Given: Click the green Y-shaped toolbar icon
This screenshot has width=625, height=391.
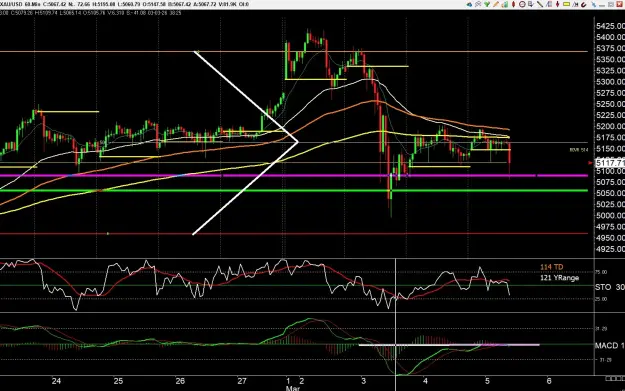Looking at the screenshot, I should point(487,4).
